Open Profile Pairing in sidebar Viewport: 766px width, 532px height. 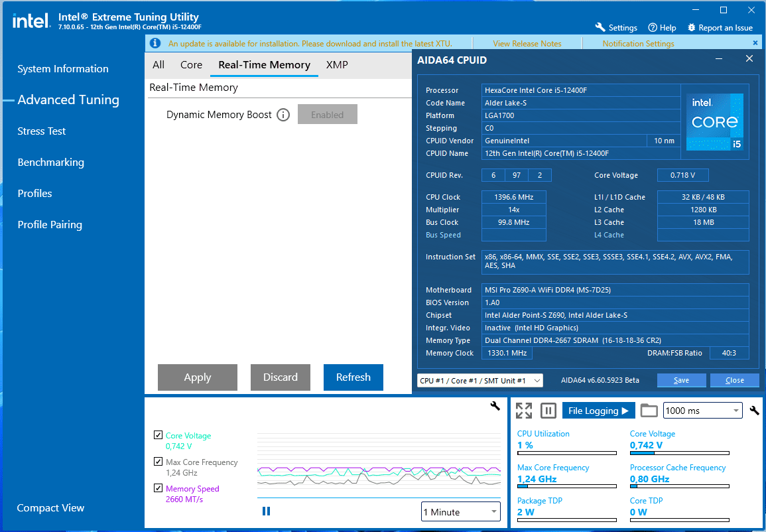(50, 225)
